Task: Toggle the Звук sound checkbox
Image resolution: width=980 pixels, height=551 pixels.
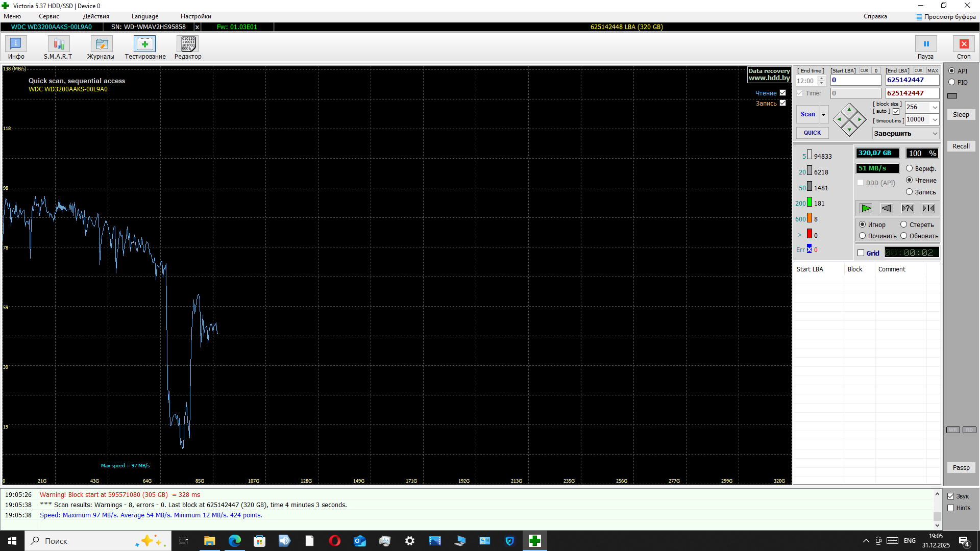Action: pyautogui.click(x=951, y=496)
